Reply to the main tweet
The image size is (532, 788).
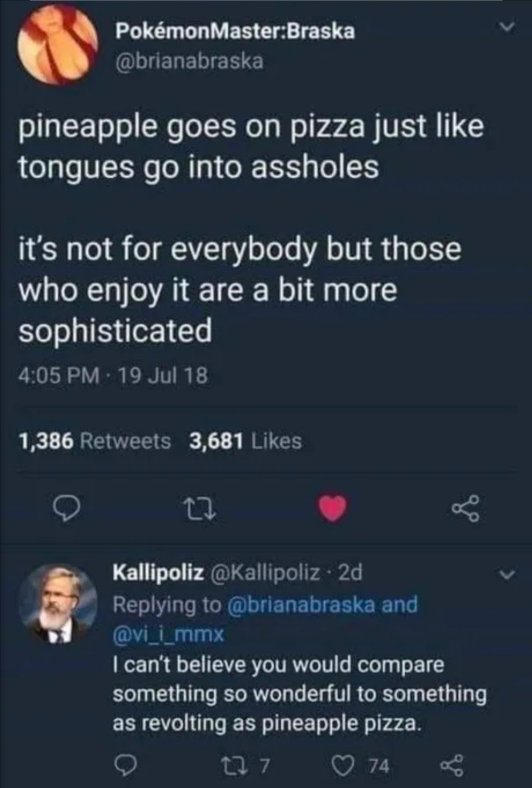67,508
